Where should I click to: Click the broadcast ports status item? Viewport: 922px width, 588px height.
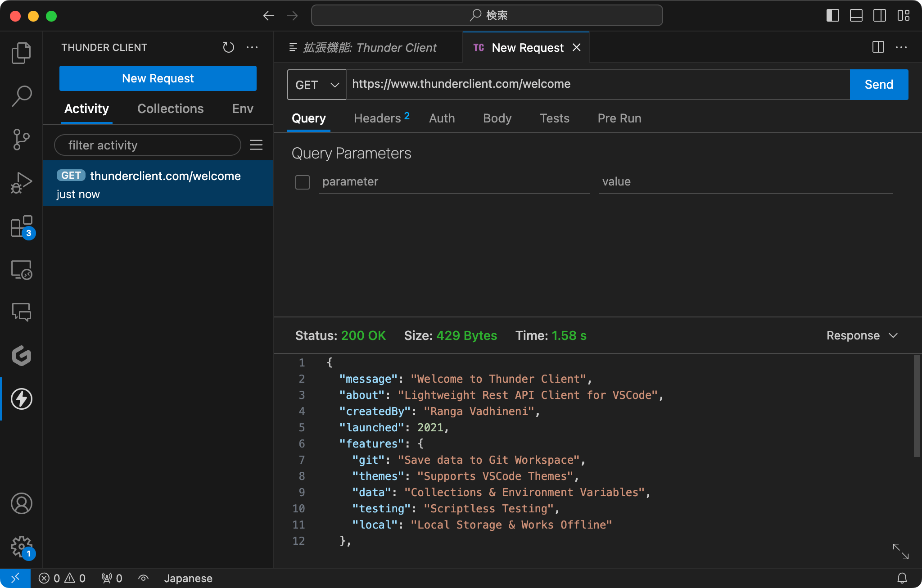click(112, 578)
